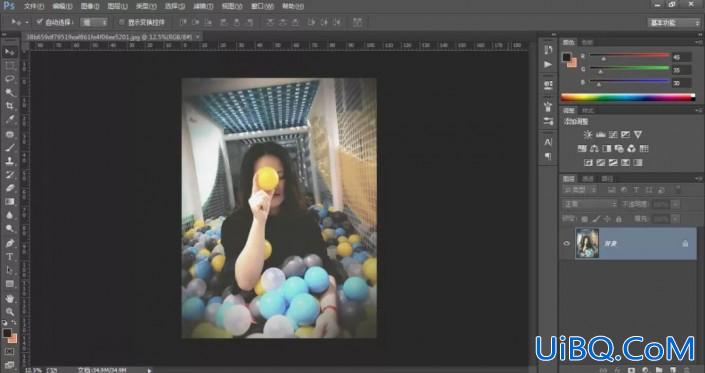Open the opacity dropdown arrow
This screenshot has height=373, width=705.
(x=675, y=204)
